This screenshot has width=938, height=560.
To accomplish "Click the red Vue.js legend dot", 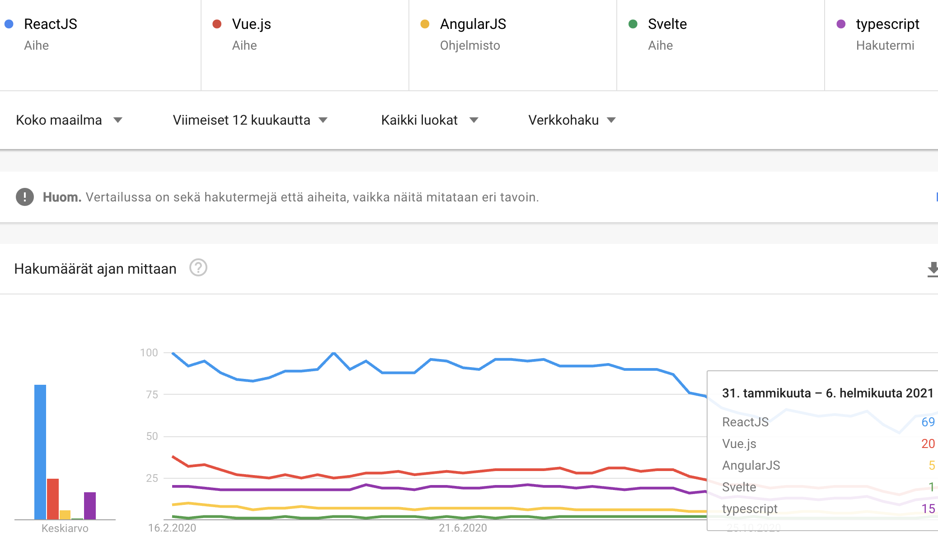I will [x=217, y=24].
